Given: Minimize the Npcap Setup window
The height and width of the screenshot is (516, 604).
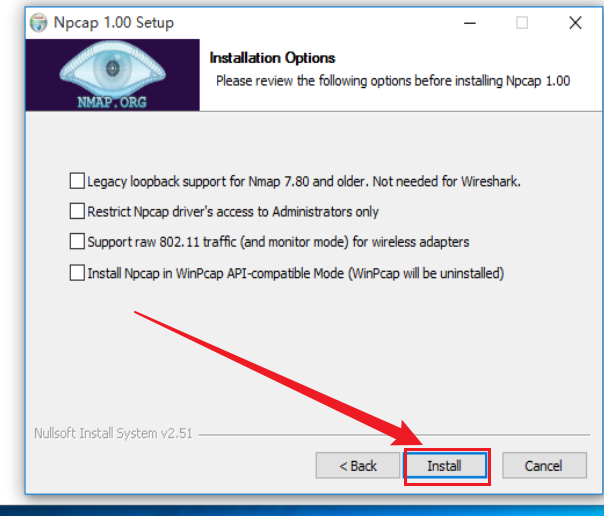Looking at the screenshot, I should 470,23.
